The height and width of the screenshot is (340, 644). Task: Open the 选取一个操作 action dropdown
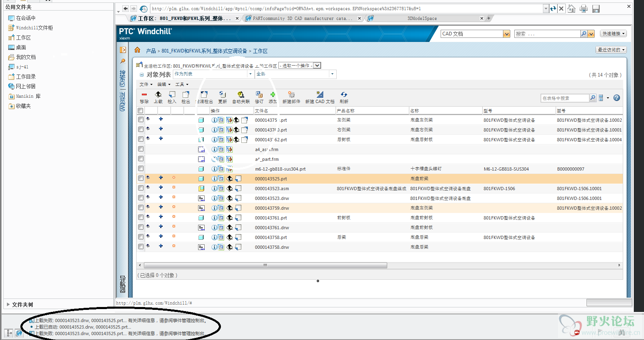point(300,66)
